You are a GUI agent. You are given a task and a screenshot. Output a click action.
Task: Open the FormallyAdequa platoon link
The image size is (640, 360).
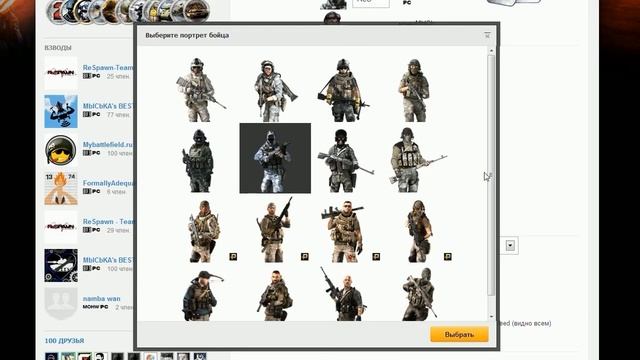click(x=108, y=183)
